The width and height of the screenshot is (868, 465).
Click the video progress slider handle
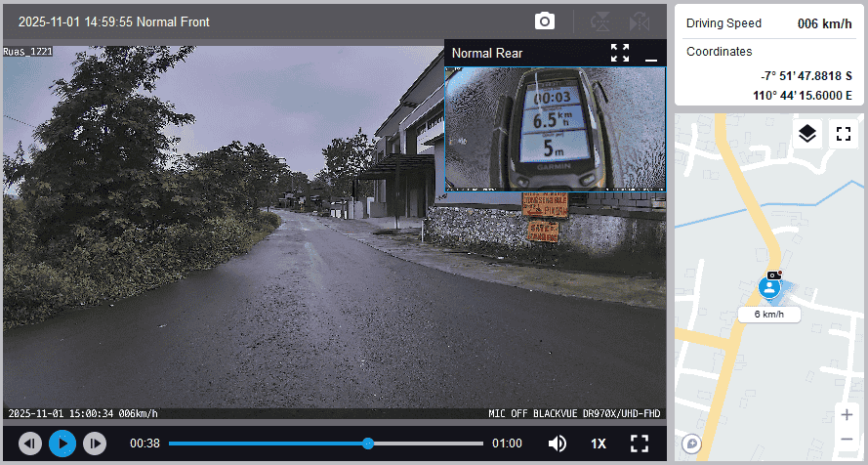point(368,444)
